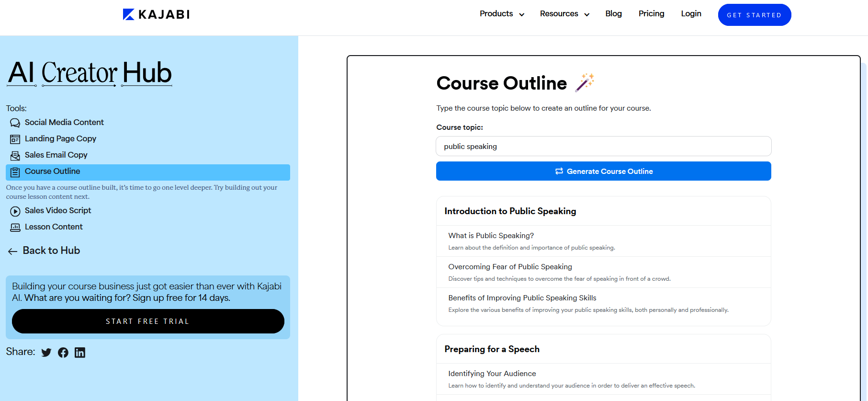This screenshot has height=401, width=868.
Task: Click the Sales Email Copy envelope icon
Action: [15, 156]
